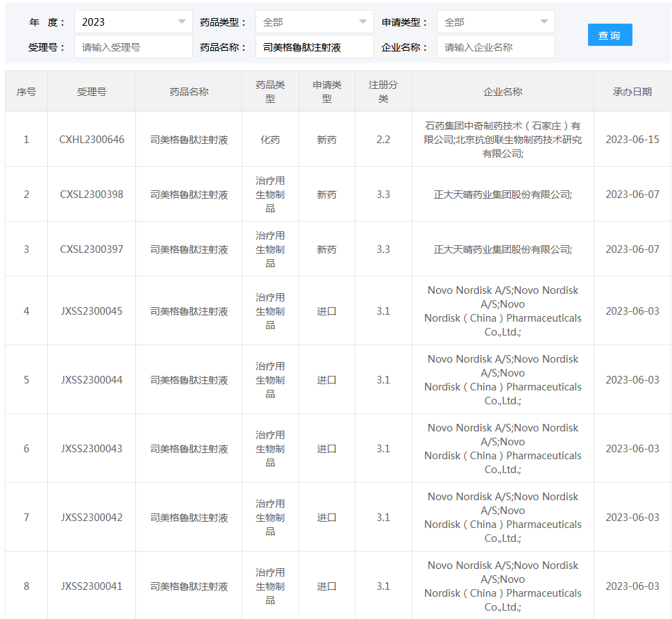Select record JXSS2300041

(x=92, y=586)
